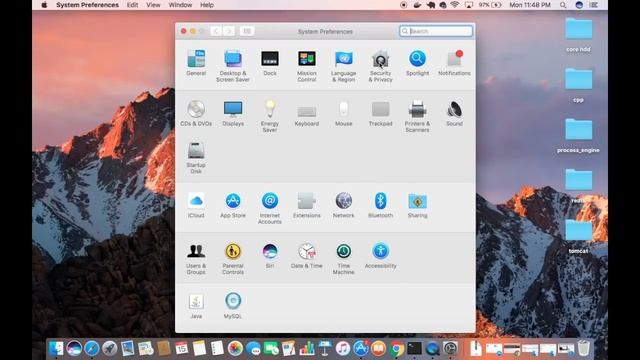The image size is (640, 360).
Task: Open the Displays preference pane
Action: point(233,113)
